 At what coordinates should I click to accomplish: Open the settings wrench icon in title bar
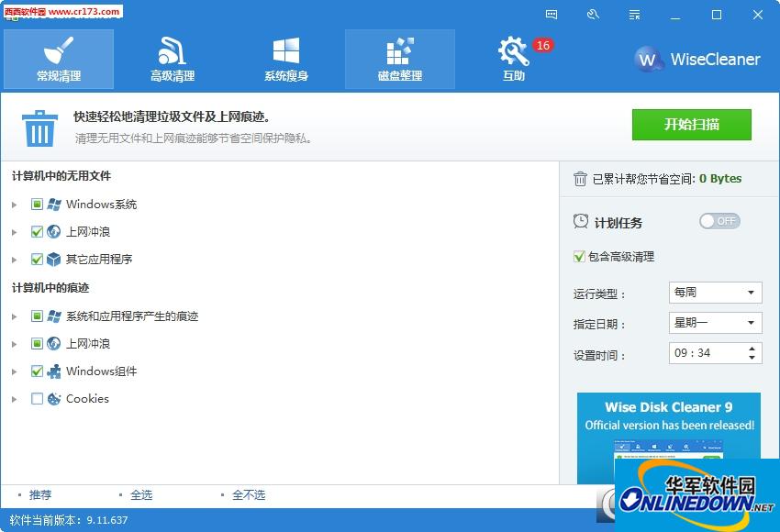click(x=593, y=15)
